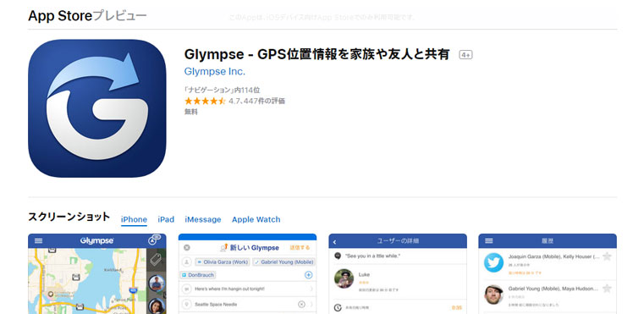Click the message bubble icon beside hangin out text
Image resolution: width=644 pixels, height=314 pixels.
pos(187,289)
